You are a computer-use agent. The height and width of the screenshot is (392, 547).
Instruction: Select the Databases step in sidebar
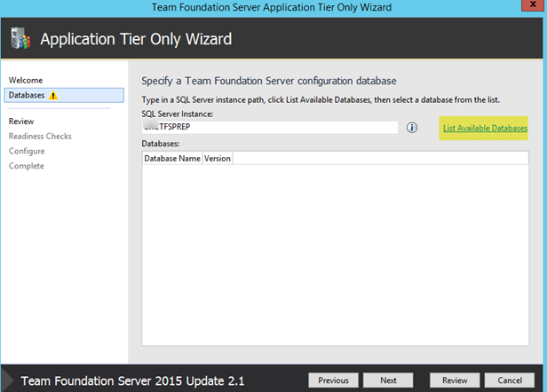64,95
